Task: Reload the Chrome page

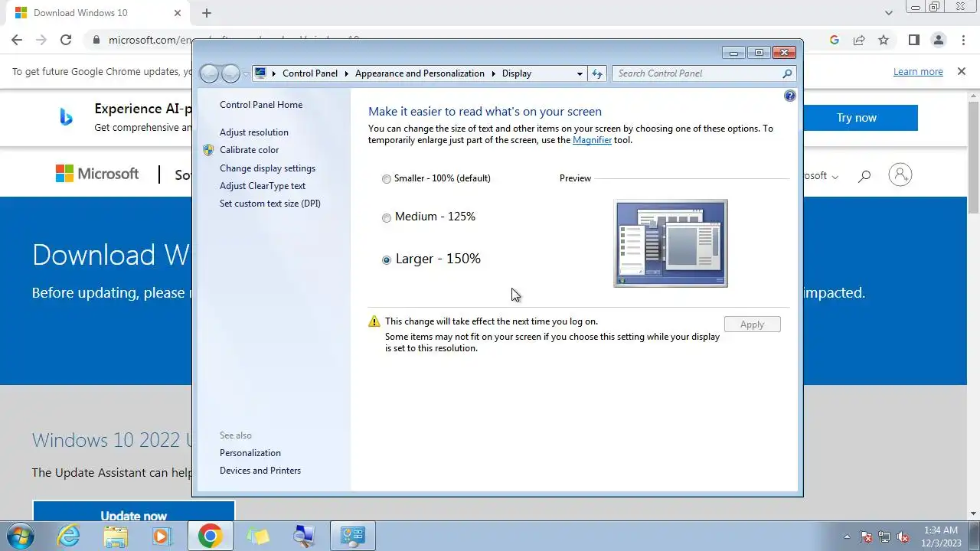Action: 66,40
